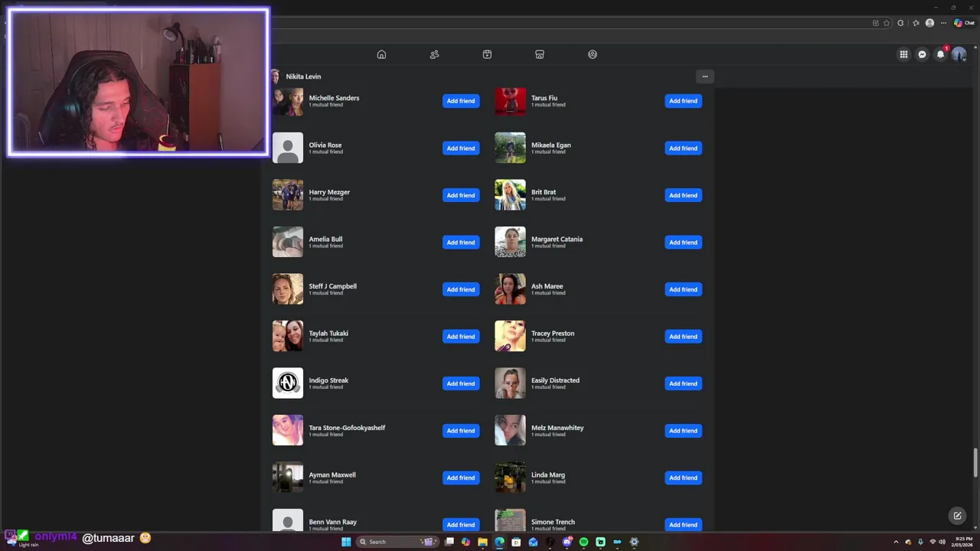Open account profile dropdown
The width and height of the screenshot is (980, 551).
tap(959, 54)
